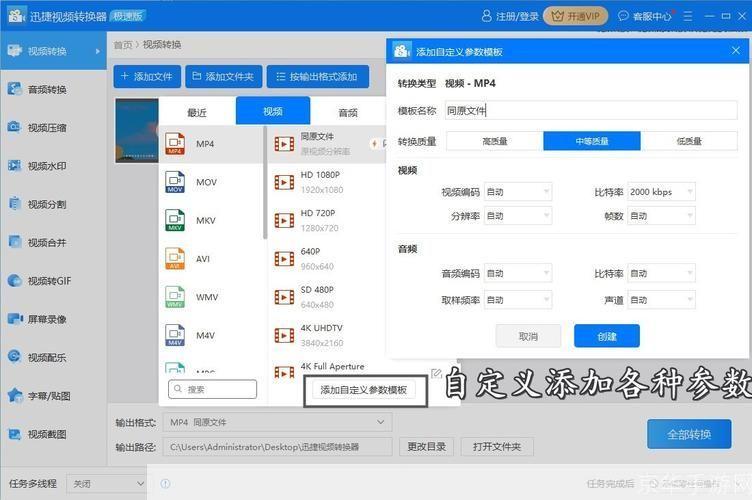The image size is (752, 500).
Task: Select 低质量 conversion quality
Action: [x=689, y=141]
